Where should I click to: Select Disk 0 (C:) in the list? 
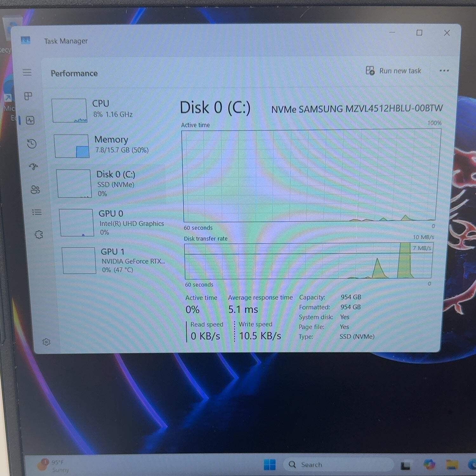[x=111, y=183]
